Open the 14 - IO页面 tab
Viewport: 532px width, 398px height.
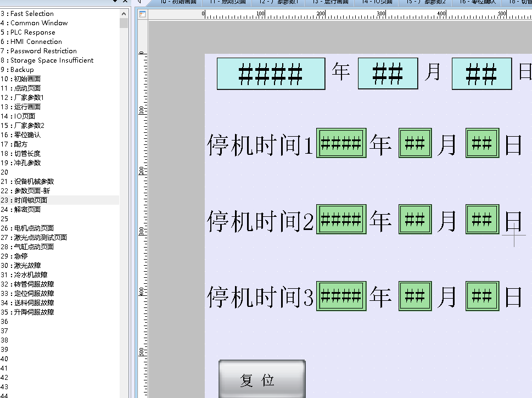click(377, 2)
